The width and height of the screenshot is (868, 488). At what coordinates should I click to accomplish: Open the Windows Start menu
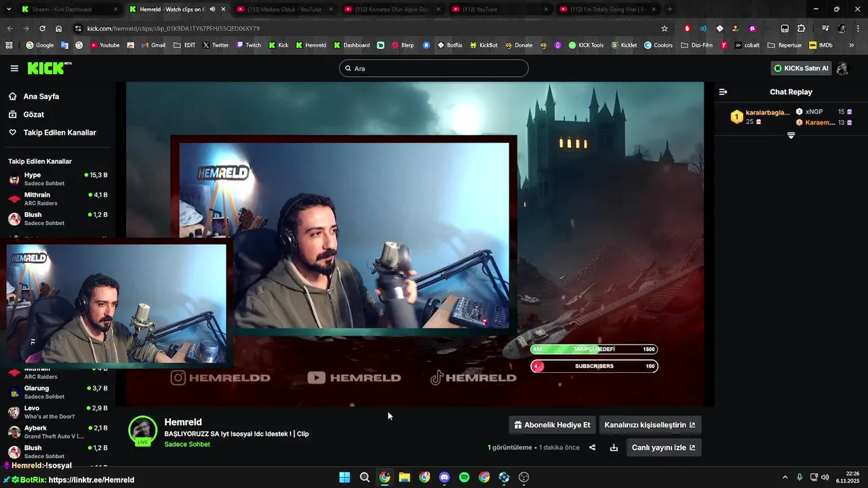pos(344,477)
